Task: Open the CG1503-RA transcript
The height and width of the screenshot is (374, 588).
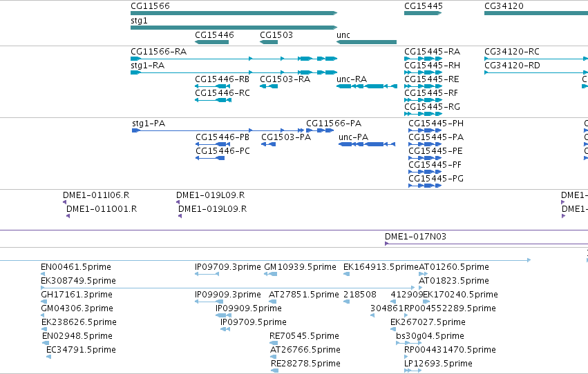Action: click(x=269, y=86)
